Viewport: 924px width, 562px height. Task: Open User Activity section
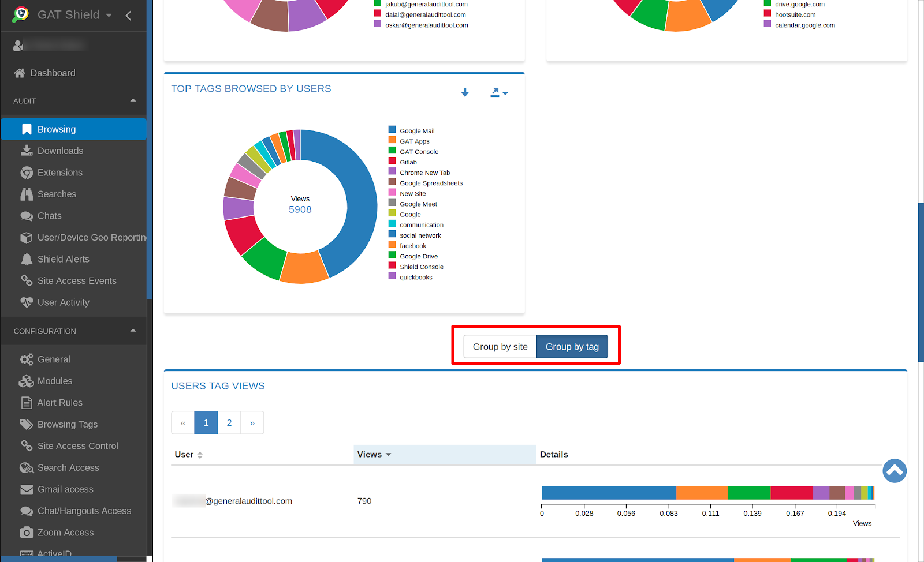[x=64, y=302]
